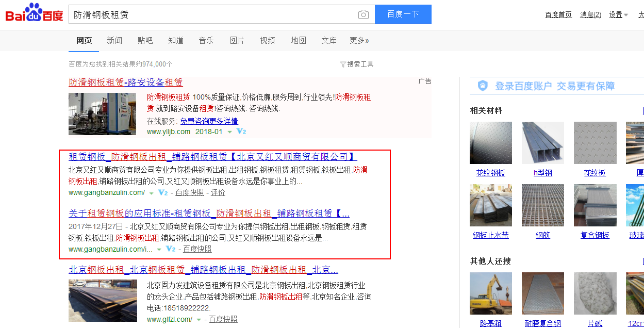Click the camera image search icon
644x328 pixels.
364,14
